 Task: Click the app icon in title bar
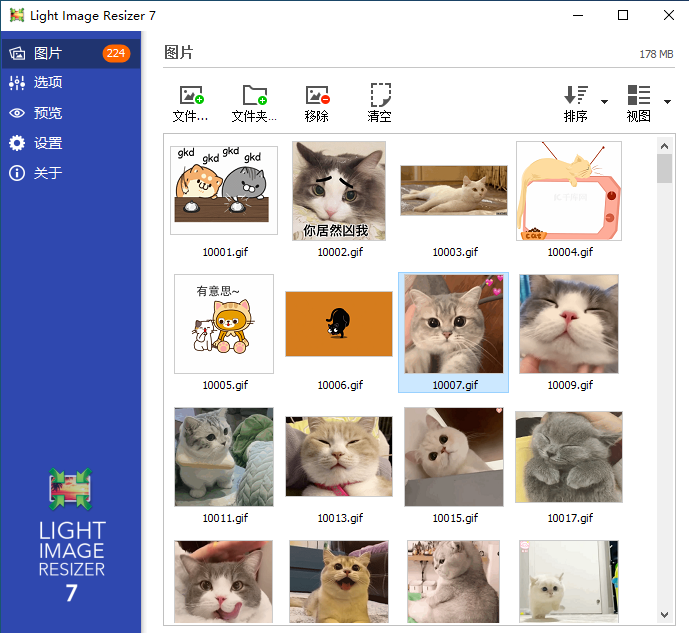tap(17, 15)
